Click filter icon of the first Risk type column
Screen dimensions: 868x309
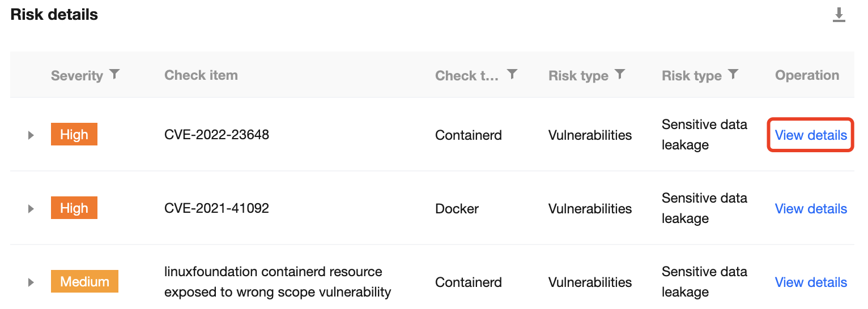click(x=620, y=74)
